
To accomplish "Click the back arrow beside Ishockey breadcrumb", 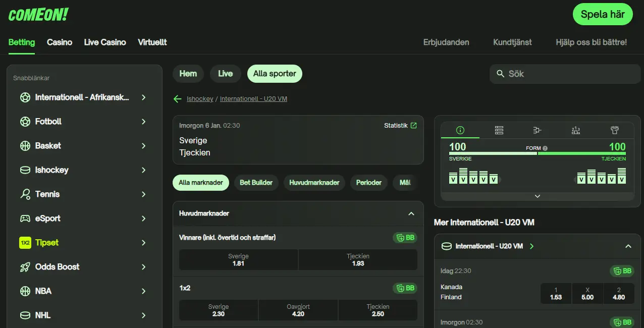I will (177, 99).
